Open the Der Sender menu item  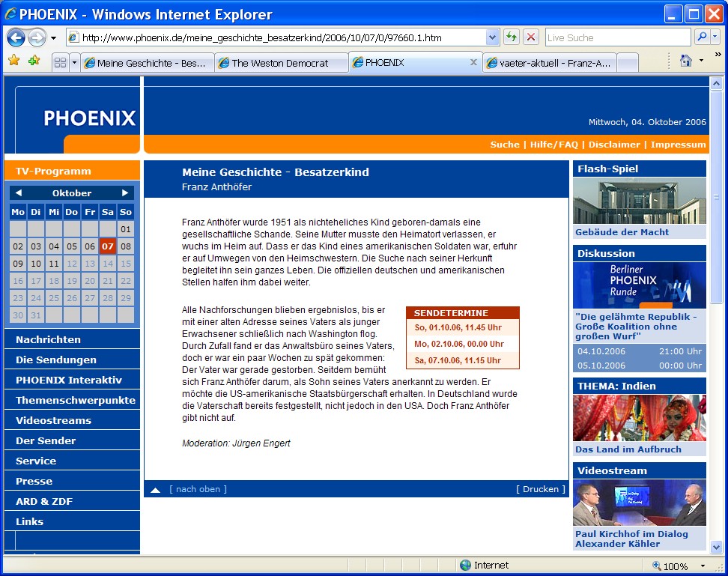[x=72, y=440]
